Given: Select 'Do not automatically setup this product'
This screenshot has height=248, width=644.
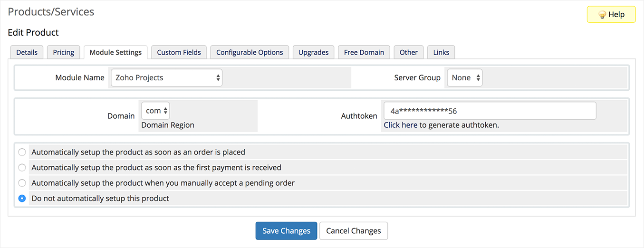Looking at the screenshot, I should pyautogui.click(x=22, y=199).
